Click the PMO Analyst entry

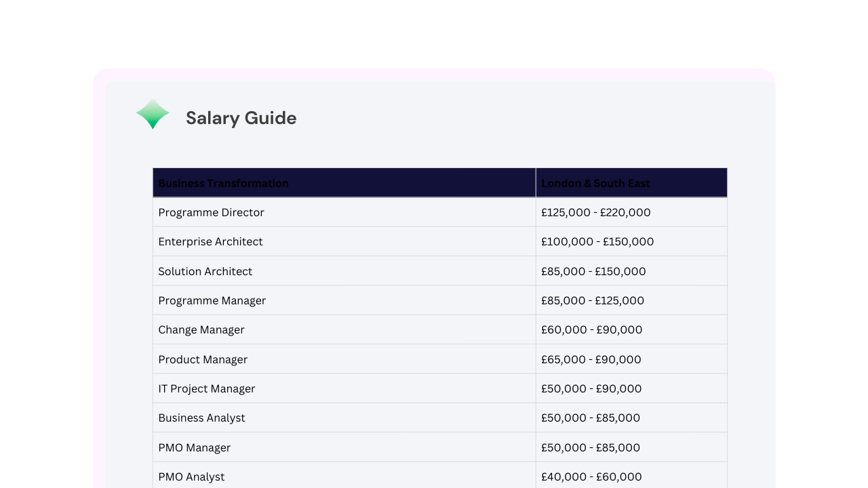click(191, 476)
